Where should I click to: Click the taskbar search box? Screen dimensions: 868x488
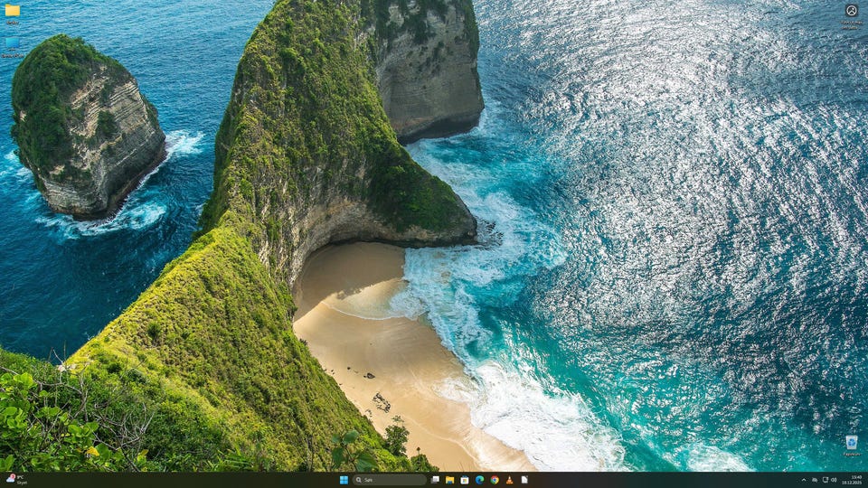coord(390,480)
